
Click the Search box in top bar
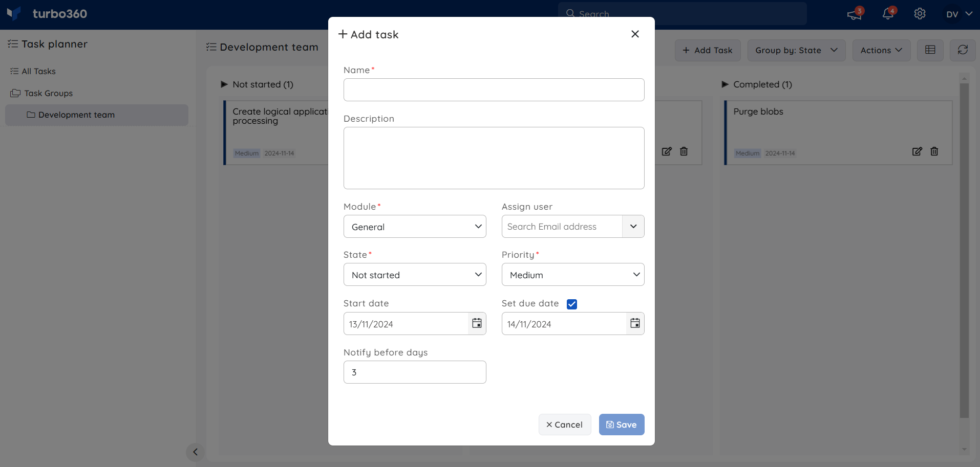[x=682, y=14]
